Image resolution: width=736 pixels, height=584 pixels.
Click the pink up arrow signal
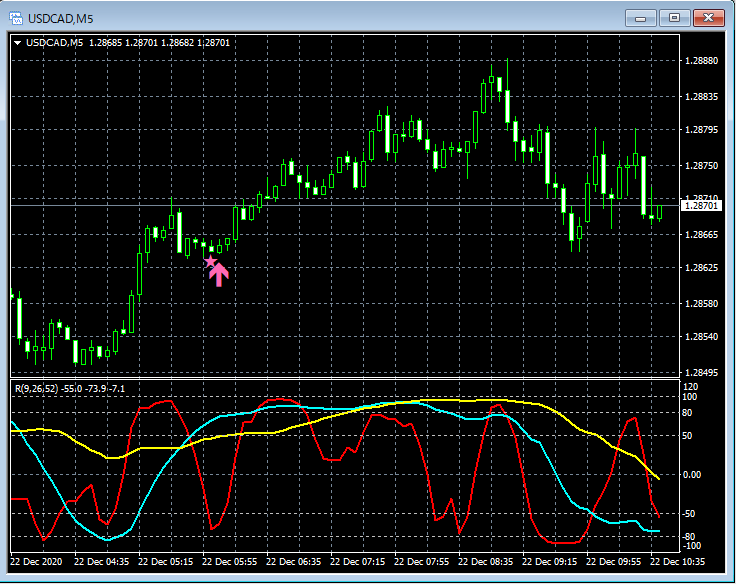[x=219, y=275]
